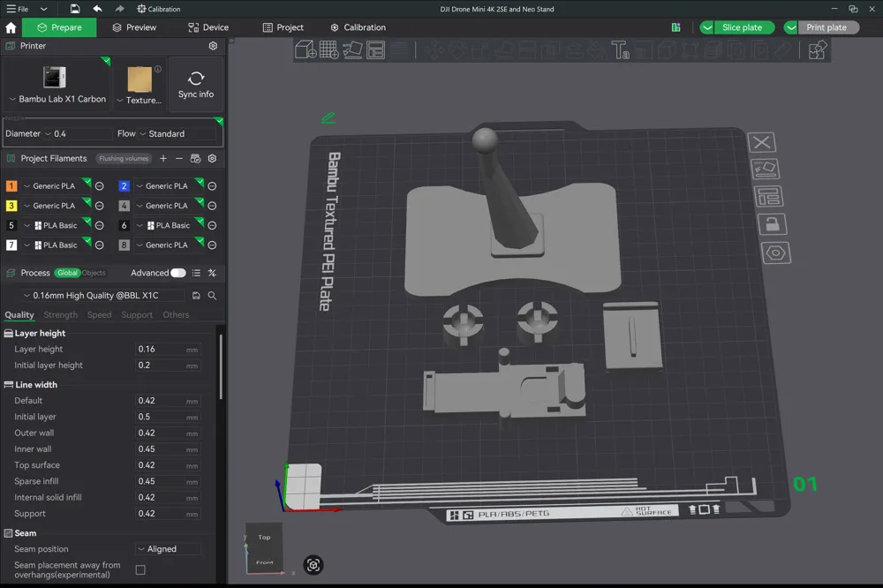Viewport: 883px width, 588px height.
Task: Open Project Filaments settings gear
Action: (x=212, y=158)
